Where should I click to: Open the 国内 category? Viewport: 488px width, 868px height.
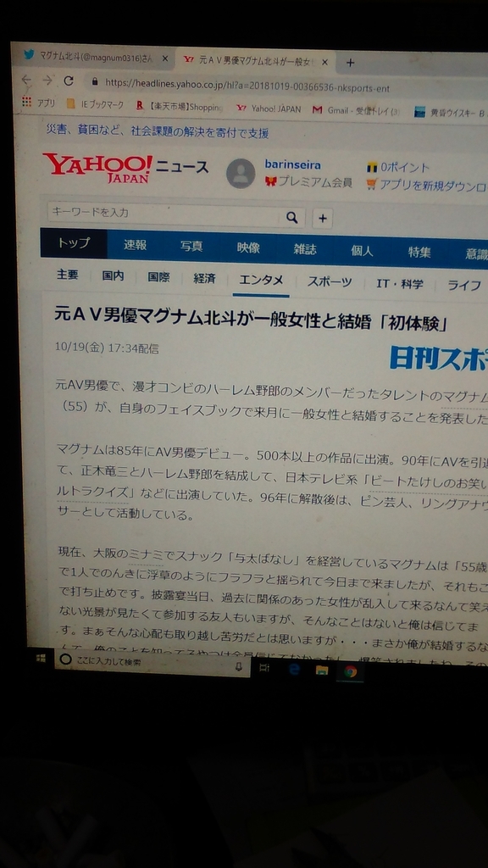pyautogui.click(x=113, y=276)
